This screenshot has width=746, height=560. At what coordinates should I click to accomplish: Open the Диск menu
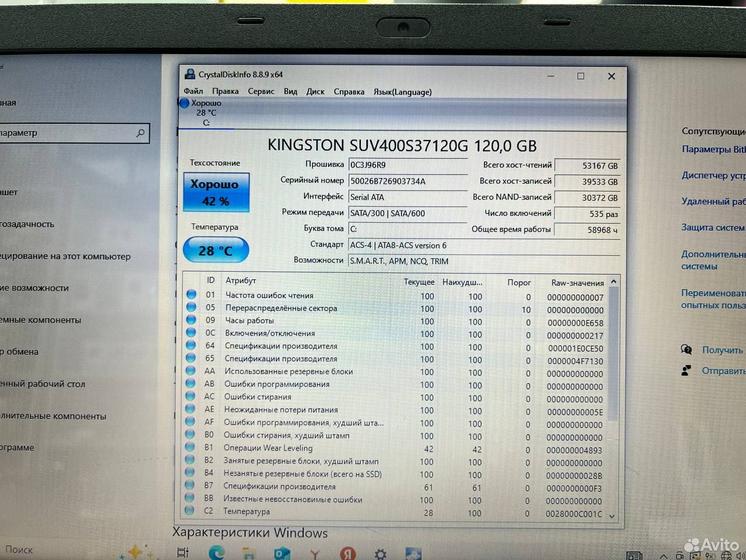[x=315, y=91]
